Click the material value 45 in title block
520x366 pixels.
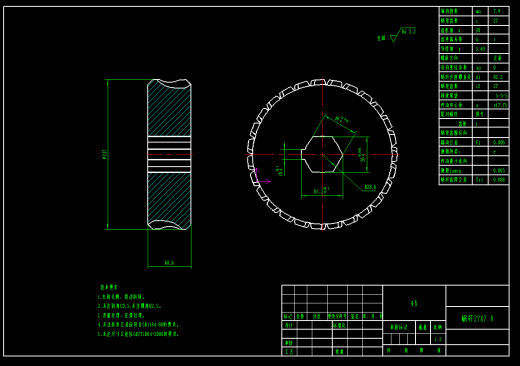point(414,303)
